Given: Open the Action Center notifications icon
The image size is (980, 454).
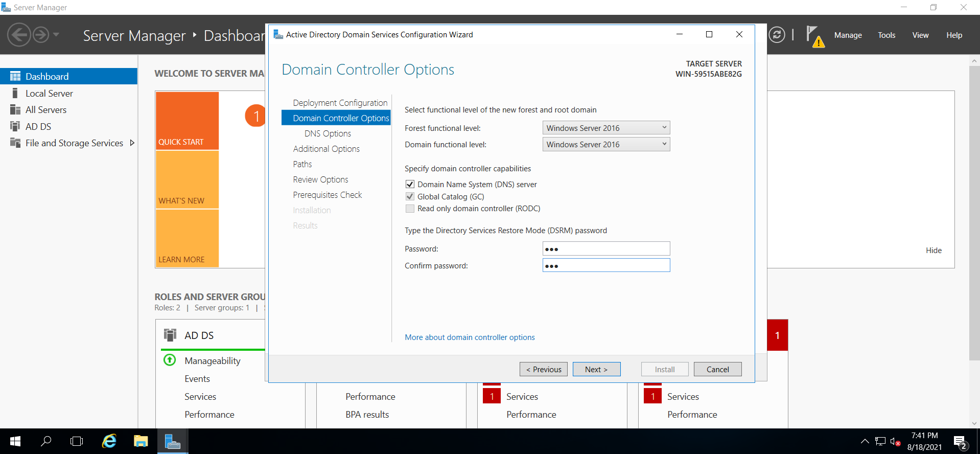Looking at the screenshot, I should [x=960, y=442].
